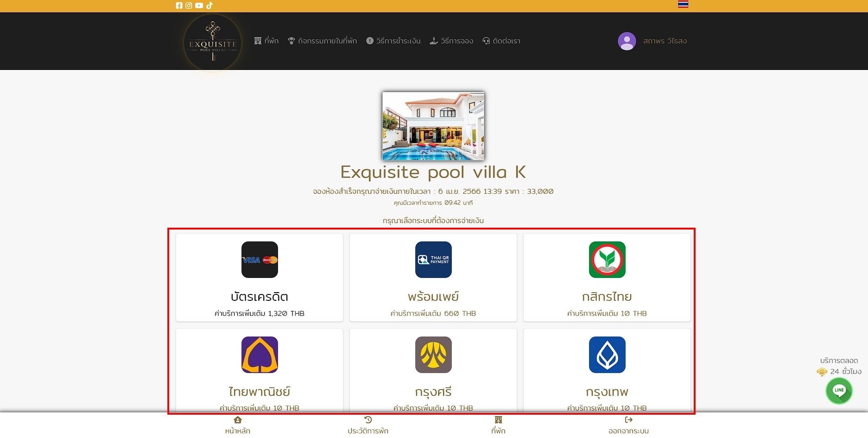Open the กิจกรรมภายในที่พัก menu item

coord(322,41)
